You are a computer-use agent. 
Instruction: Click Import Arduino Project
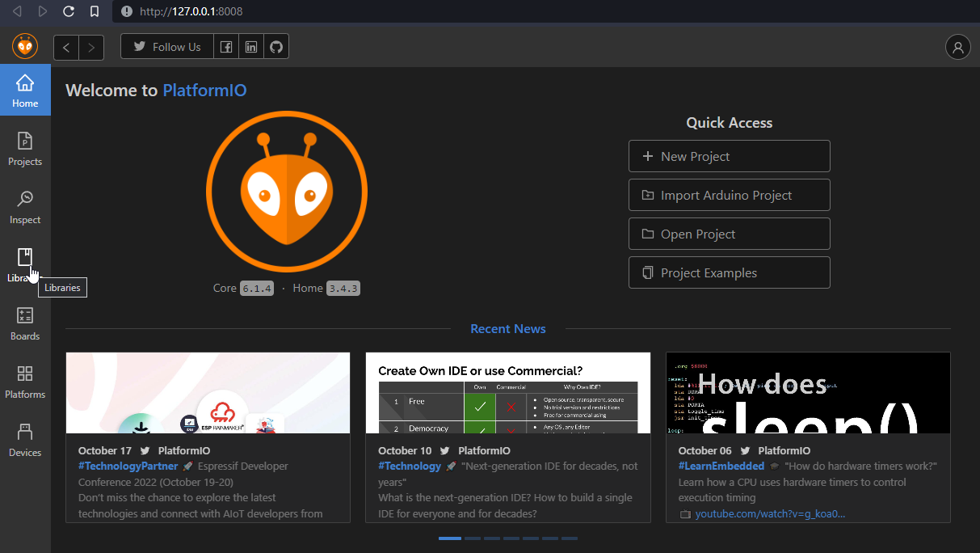tap(730, 195)
